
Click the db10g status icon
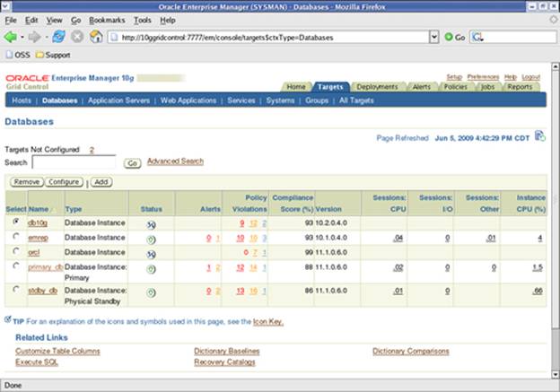point(152,224)
